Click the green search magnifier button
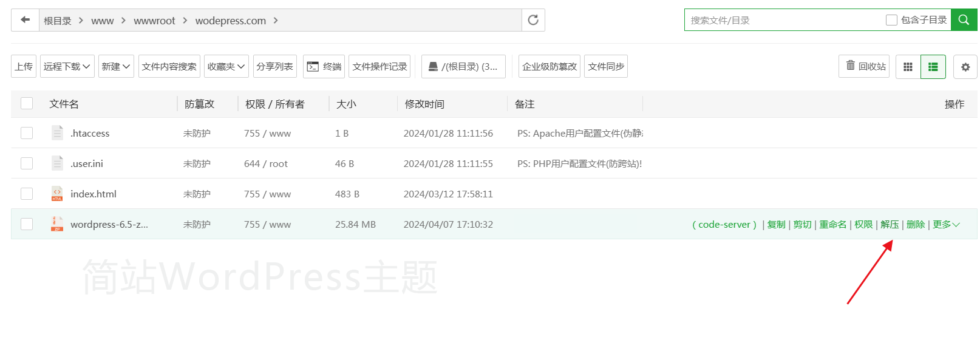The width and height of the screenshot is (980, 351). tap(964, 20)
